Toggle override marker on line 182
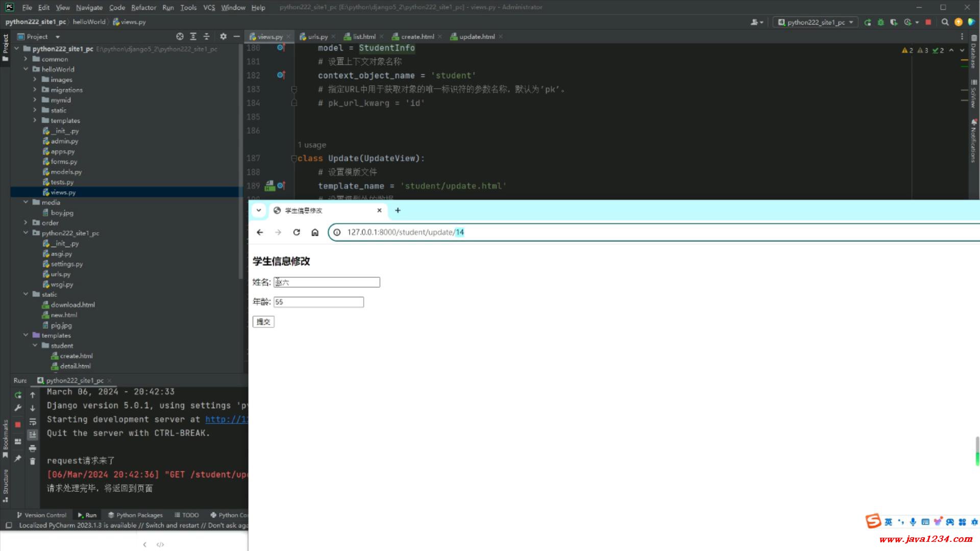 (281, 75)
